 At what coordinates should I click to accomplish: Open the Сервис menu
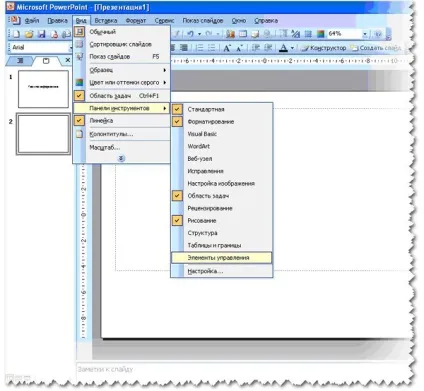tap(164, 20)
